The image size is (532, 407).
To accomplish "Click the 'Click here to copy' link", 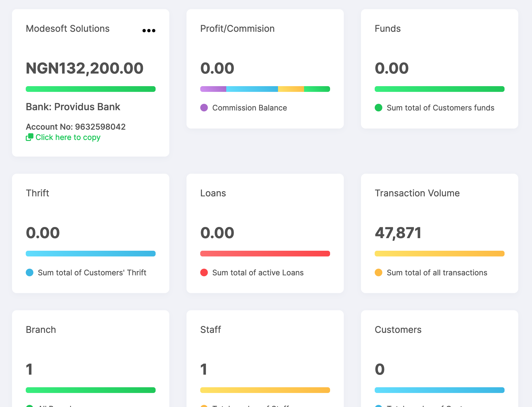I will click(68, 137).
